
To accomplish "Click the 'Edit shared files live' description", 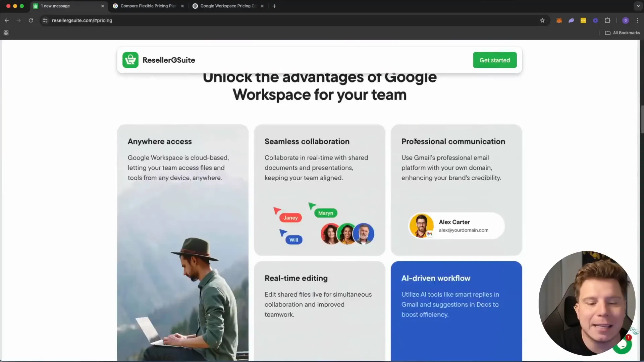I will (x=318, y=304).
